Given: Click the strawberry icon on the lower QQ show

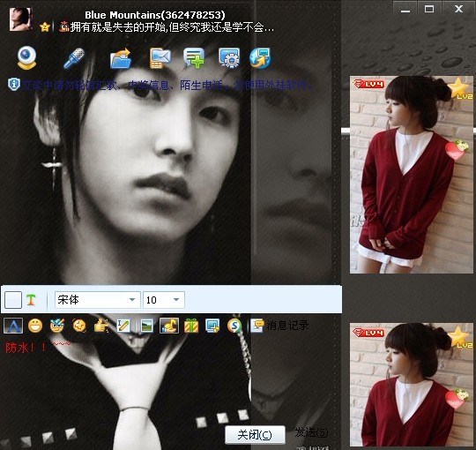Looking at the screenshot, I should (456, 398).
